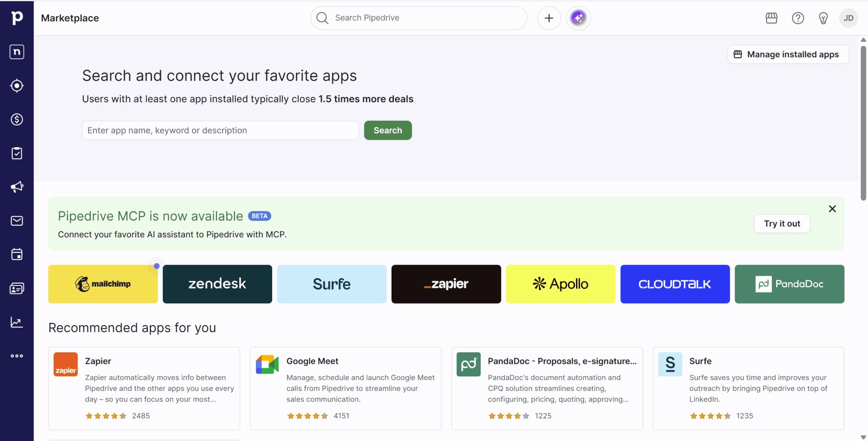Open the Help question mark icon
The image size is (868, 441).
[798, 18]
